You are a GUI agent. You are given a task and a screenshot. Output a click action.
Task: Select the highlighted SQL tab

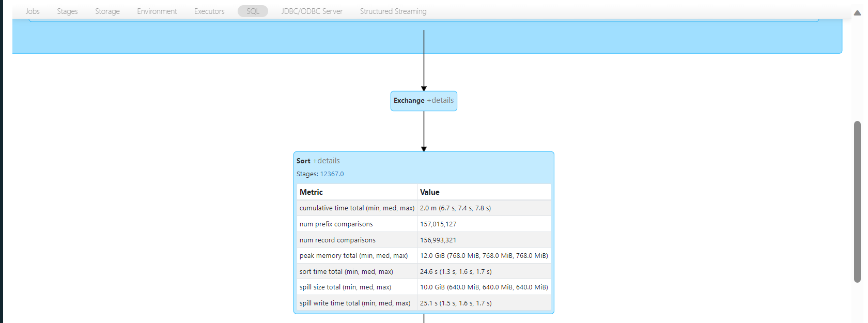pyautogui.click(x=253, y=11)
